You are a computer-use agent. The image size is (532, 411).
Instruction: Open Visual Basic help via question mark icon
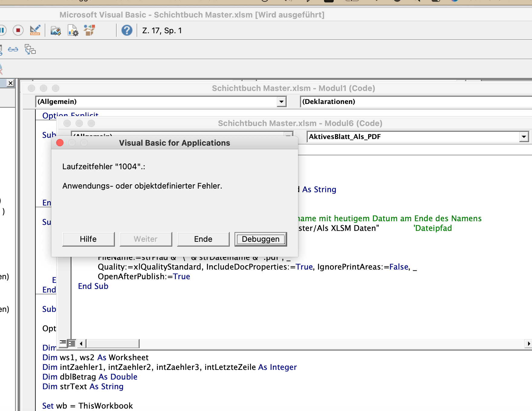(x=127, y=31)
